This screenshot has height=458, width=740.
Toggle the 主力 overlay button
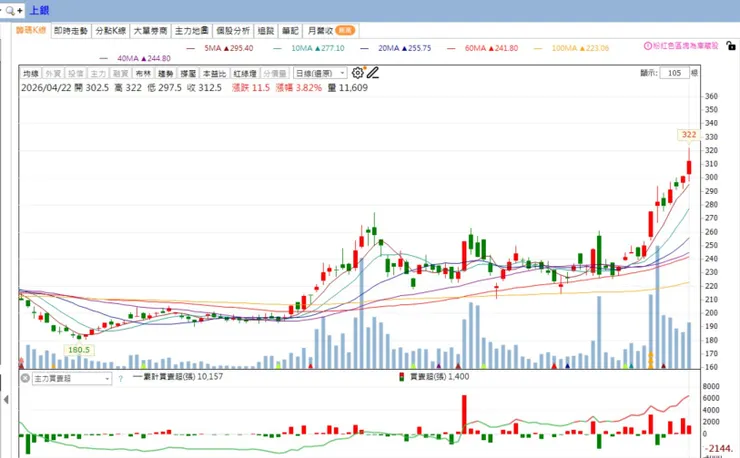pos(98,73)
